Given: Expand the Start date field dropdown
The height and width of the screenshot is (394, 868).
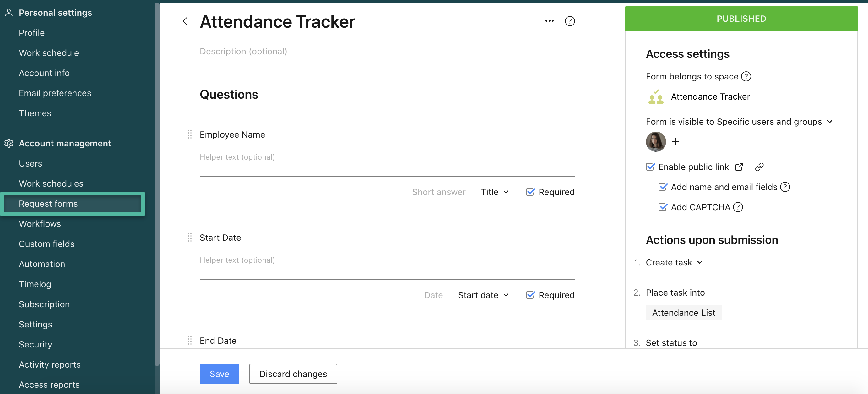Looking at the screenshot, I should click(x=483, y=295).
